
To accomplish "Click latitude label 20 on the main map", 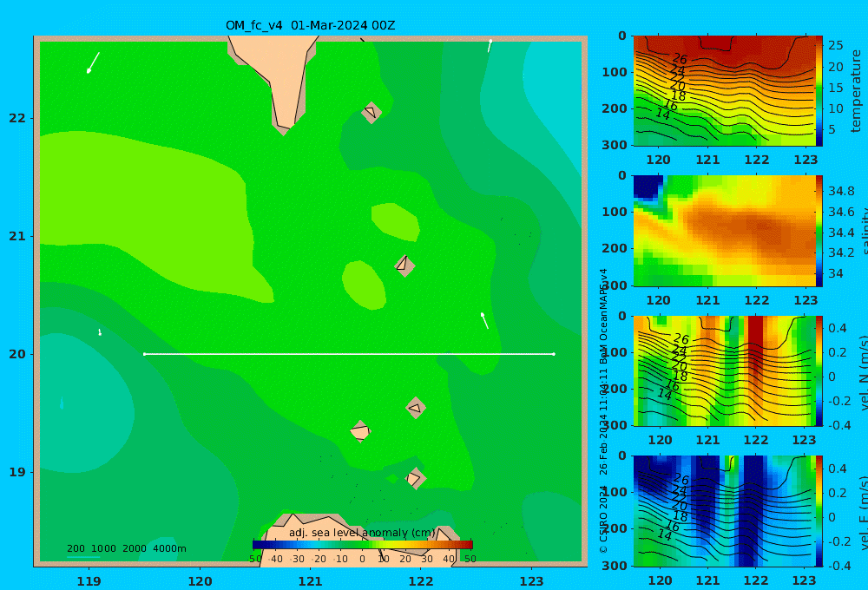I will (17, 354).
